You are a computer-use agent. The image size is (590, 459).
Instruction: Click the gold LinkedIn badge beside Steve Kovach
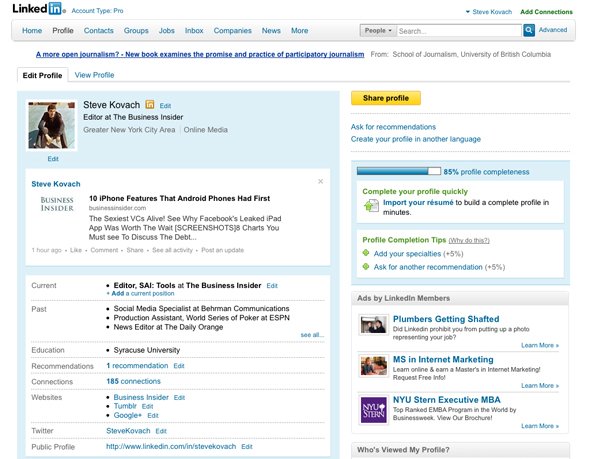tap(150, 105)
